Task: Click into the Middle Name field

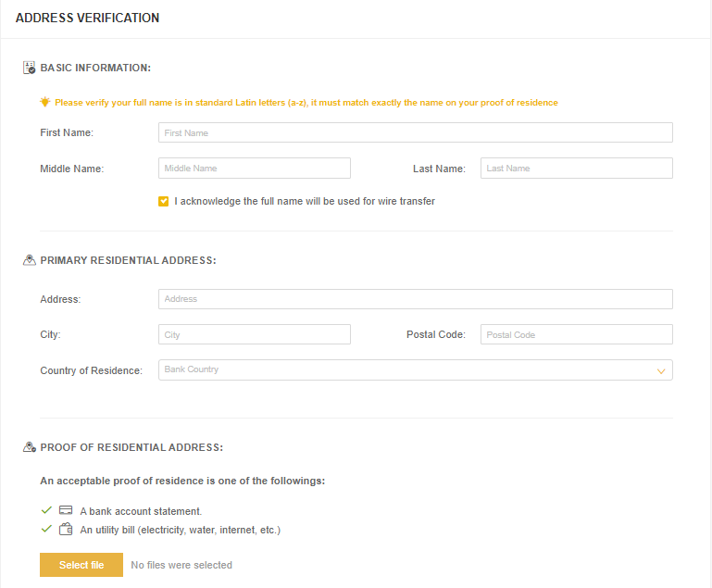Action: pyautogui.click(x=255, y=168)
